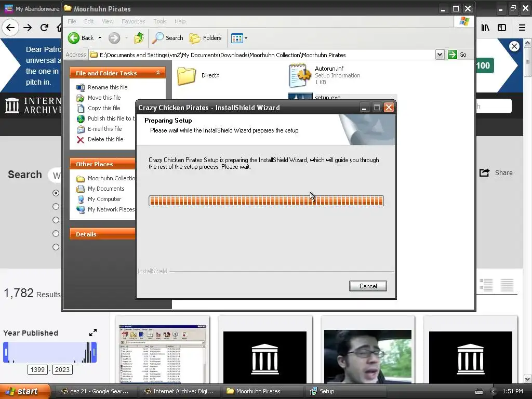The height and width of the screenshot is (399, 532).
Task: Click the 2023 end year field
Action: [x=62, y=369]
